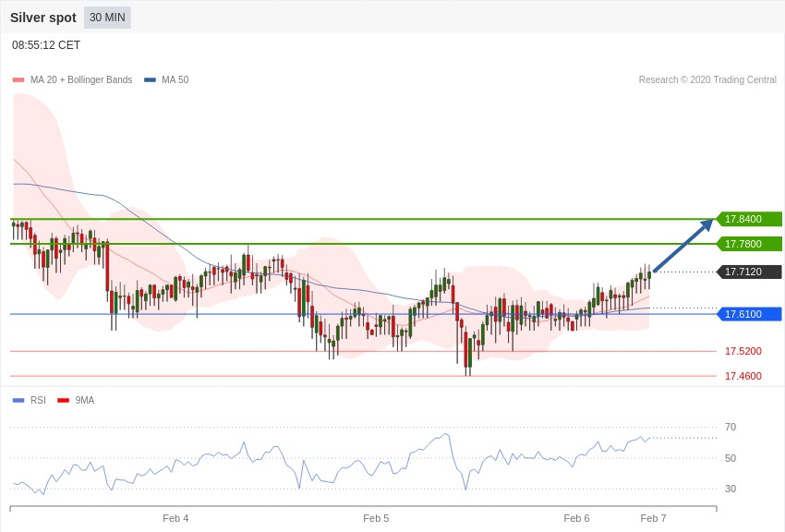Click the 08:55:12 CET timestamp

click(46, 45)
